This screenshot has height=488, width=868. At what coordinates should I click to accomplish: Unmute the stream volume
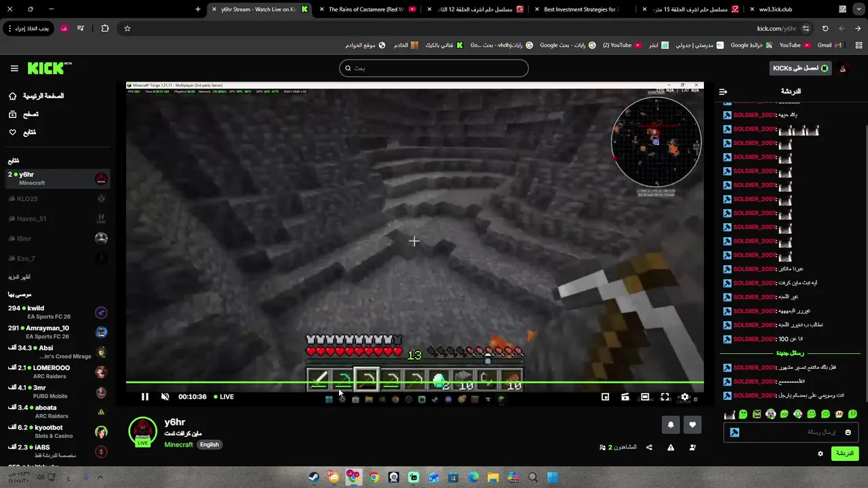tap(165, 396)
